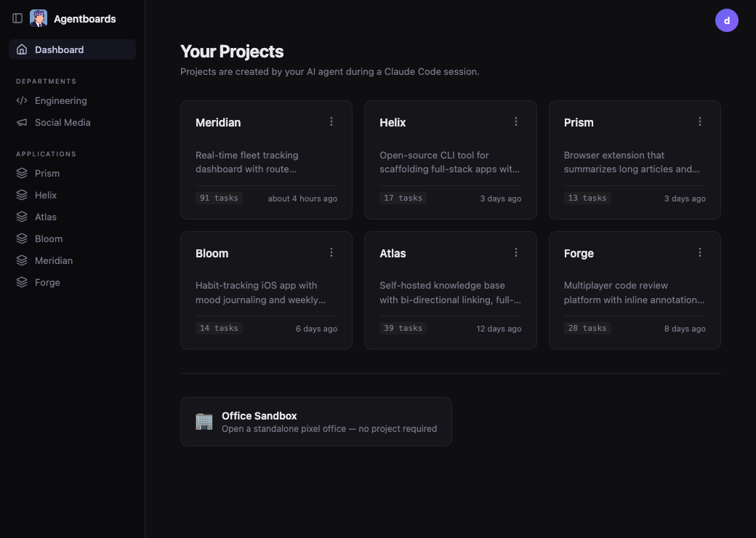Click the sidebar collapse icon

click(17, 18)
